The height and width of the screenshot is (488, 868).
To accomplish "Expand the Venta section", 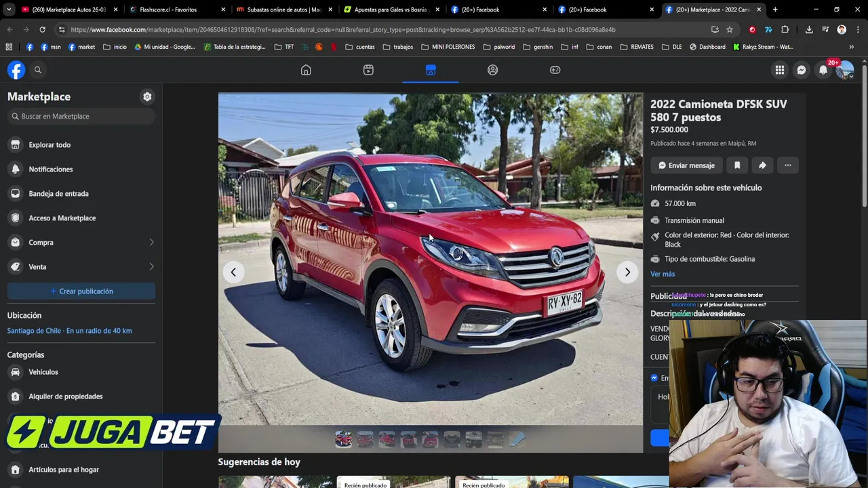I will click(81, 267).
